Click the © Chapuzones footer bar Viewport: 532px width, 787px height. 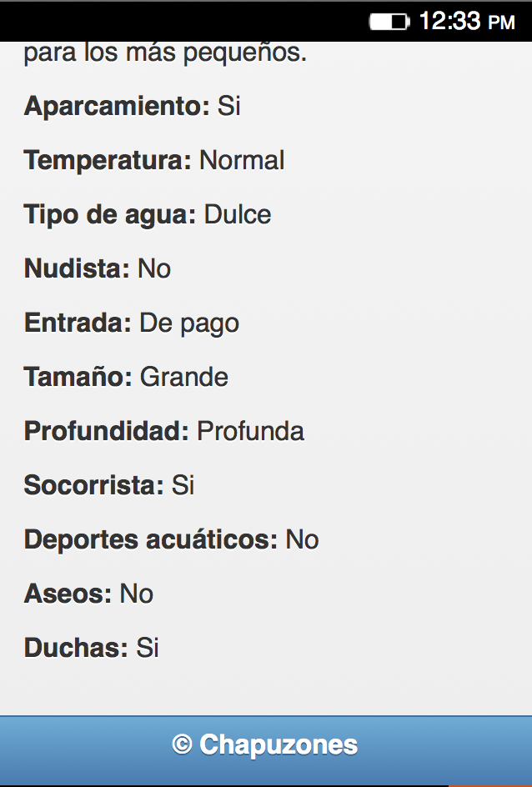point(265,744)
